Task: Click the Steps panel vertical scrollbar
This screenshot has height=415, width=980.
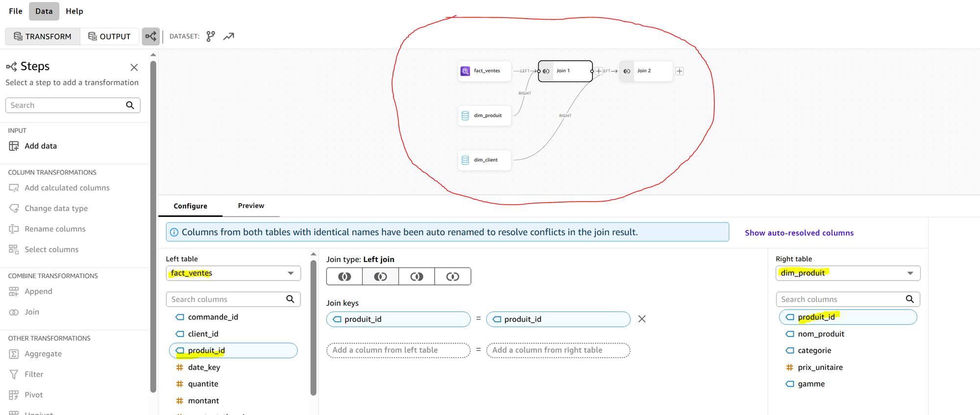Action: 153,226
